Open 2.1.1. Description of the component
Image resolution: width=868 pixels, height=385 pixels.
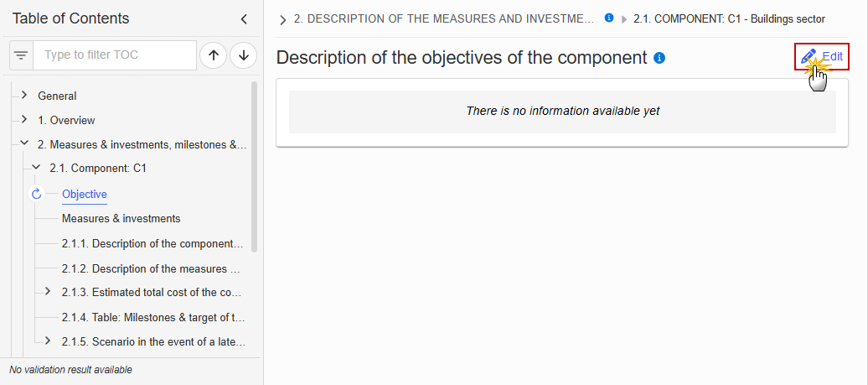coord(152,244)
